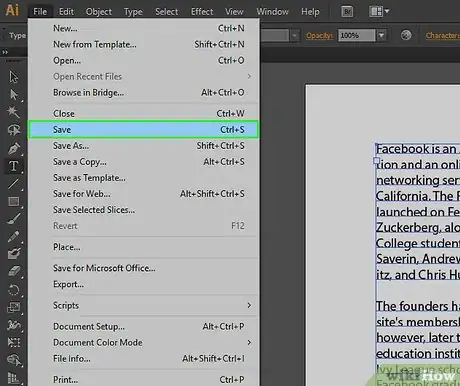Click the text frame in-port square handle
The image size is (460, 386).
click(x=377, y=161)
